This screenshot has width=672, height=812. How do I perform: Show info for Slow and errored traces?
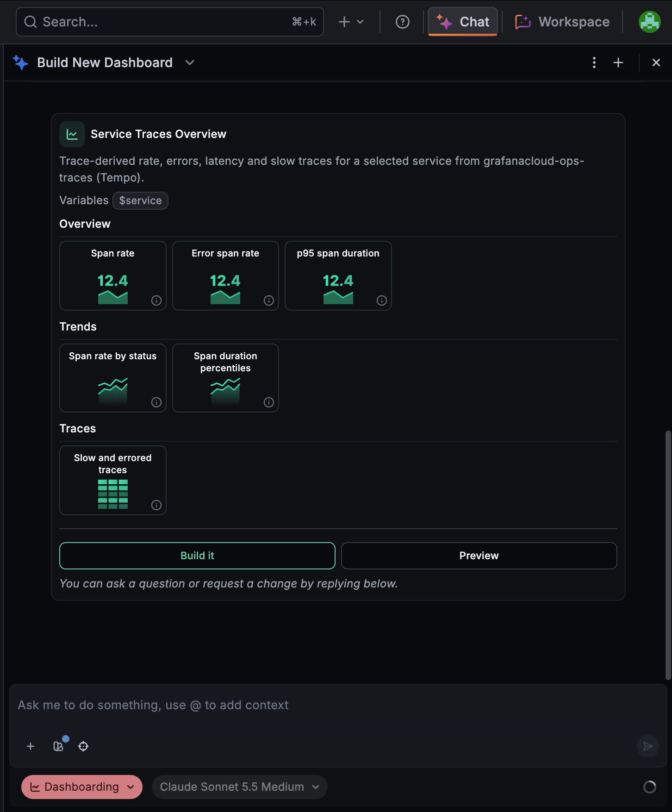(156, 505)
